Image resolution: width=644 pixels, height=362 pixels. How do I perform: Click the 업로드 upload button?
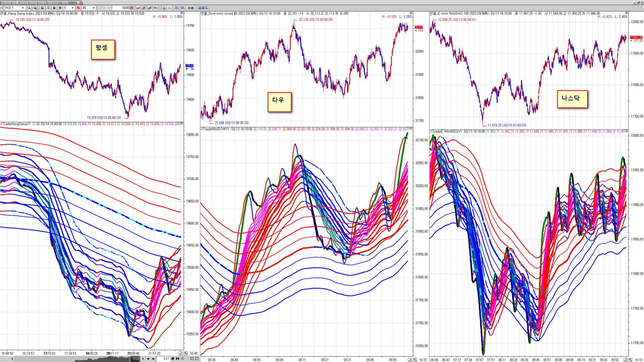[203, 8]
